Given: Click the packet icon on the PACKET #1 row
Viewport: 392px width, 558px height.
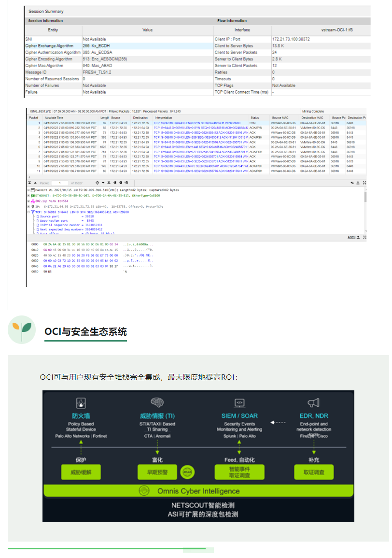Looking at the screenshot, I should tap(33, 190).
